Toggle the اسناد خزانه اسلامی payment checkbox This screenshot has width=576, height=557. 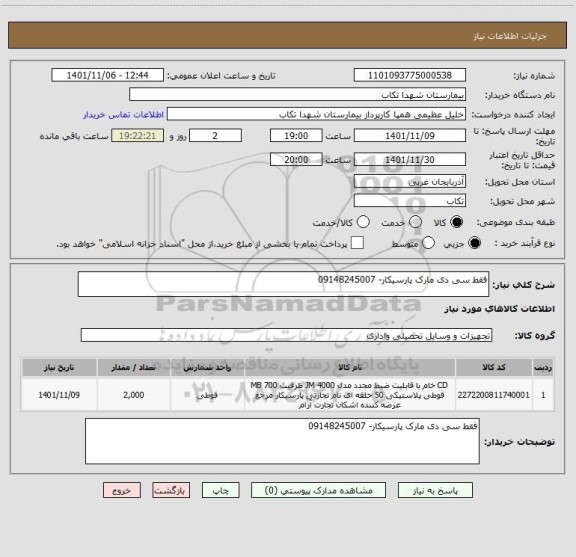click(357, 243)
